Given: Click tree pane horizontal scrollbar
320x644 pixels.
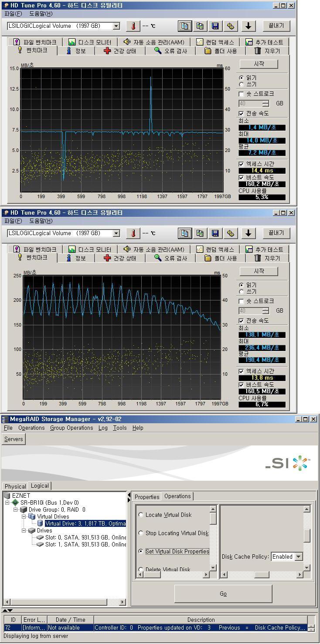Looking at the screenshot, I should tap(65, 602).
